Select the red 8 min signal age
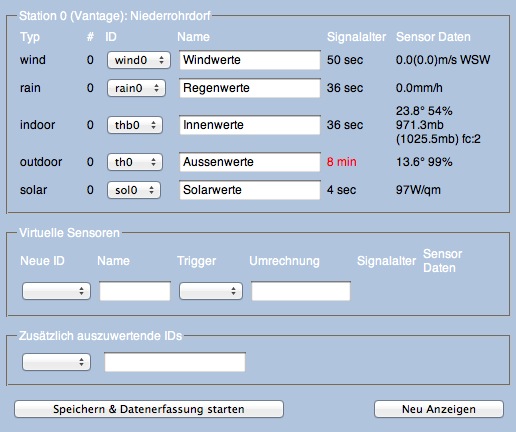 point(342,162)
